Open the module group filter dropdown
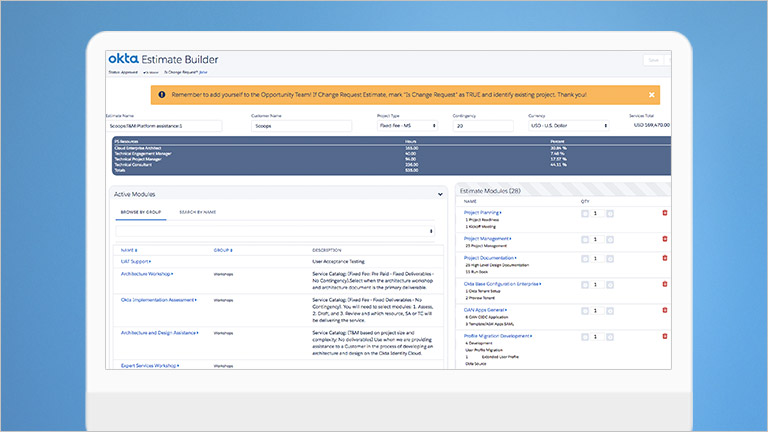Viewport: 768px width, 432px height. [x=275, y=231]
